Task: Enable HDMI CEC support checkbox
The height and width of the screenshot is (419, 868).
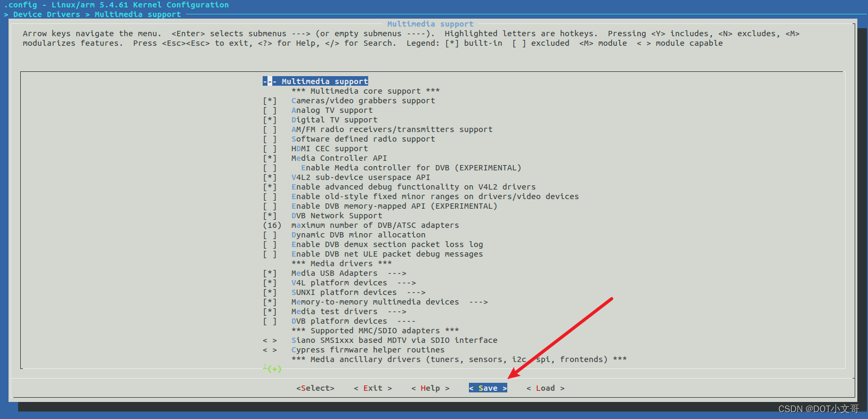Action: click(x=270, y=149)
